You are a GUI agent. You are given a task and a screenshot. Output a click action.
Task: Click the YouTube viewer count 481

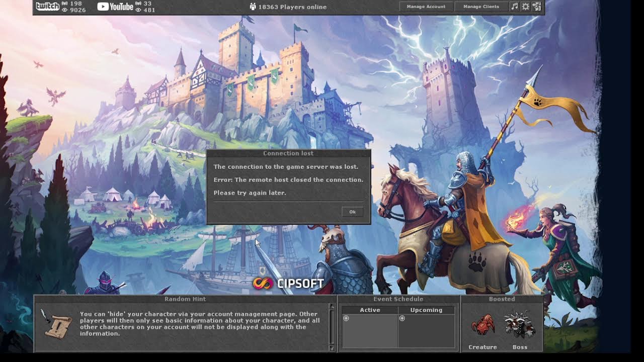(x=149, y=10)
